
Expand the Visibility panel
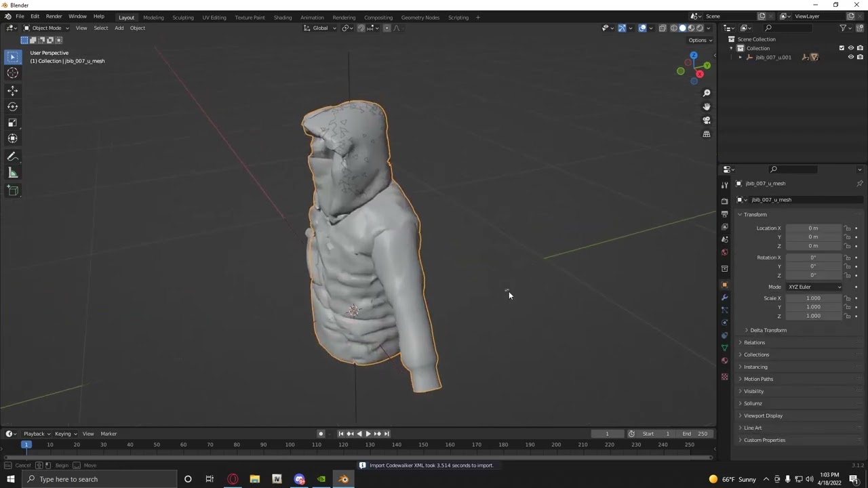(x=753, y=391)
